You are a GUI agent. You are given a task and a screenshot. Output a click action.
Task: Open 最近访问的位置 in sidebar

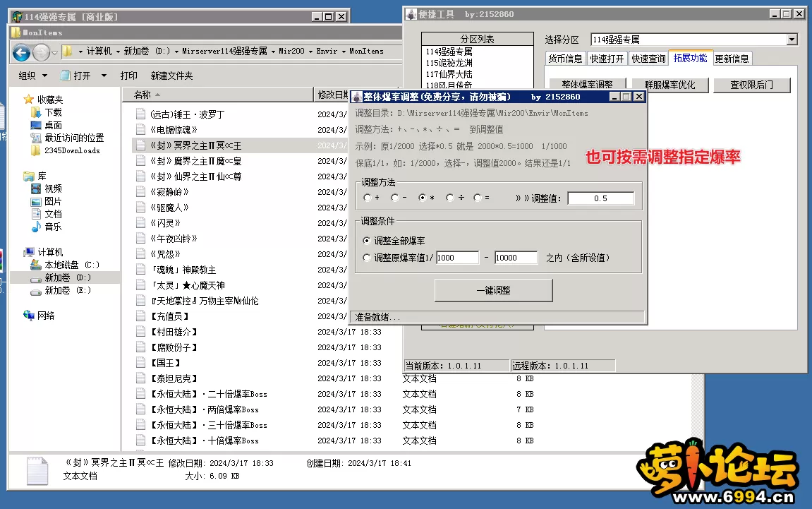click(x=74, y=138)
